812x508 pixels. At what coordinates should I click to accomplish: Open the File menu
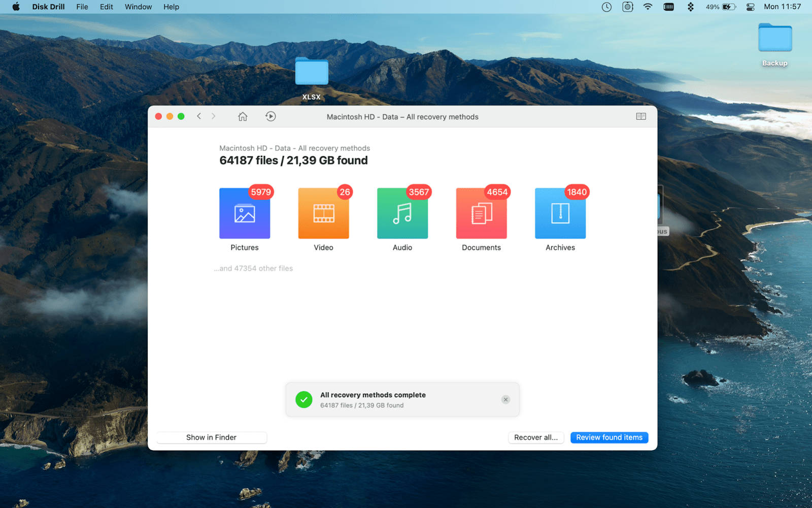(x=82, y=7)
